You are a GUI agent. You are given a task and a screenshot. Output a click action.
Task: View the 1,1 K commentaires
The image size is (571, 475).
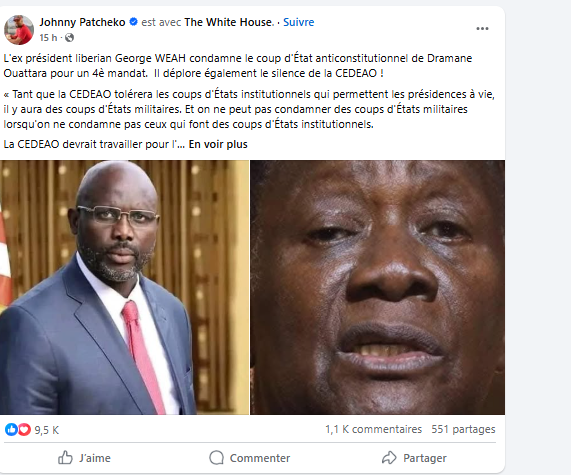(373, 429)
